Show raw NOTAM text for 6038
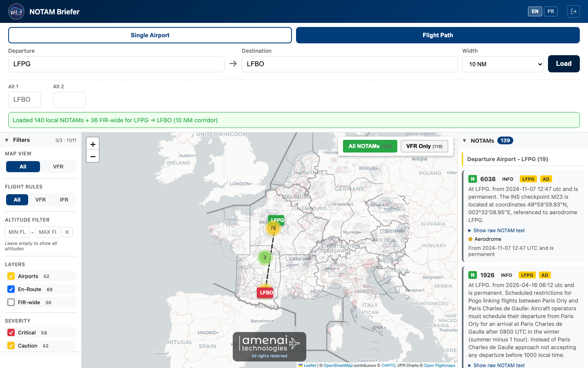The height and width of the screenshot is (368, 588). coord(499,231)
